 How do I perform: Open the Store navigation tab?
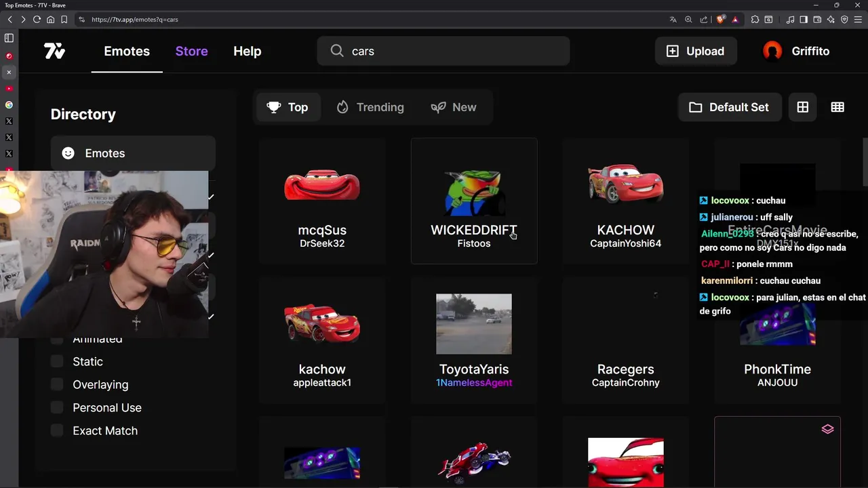[x=191, y=51]
